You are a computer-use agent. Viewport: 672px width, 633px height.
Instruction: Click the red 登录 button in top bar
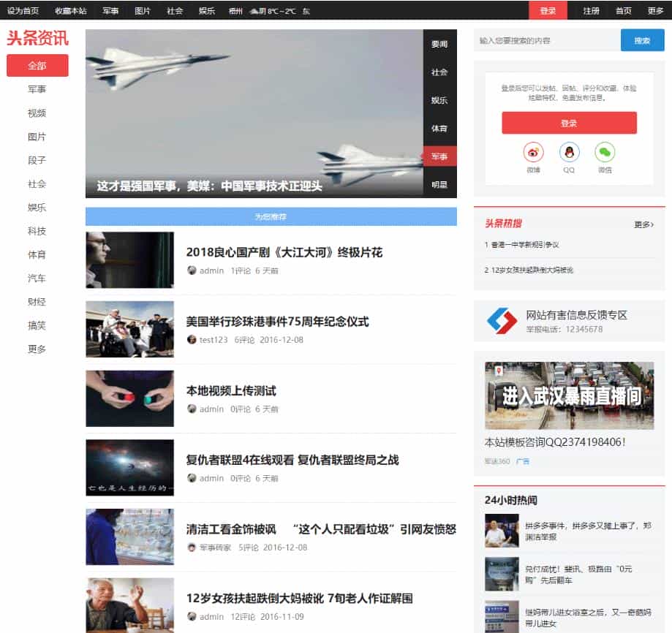click(x=548, y=11)
